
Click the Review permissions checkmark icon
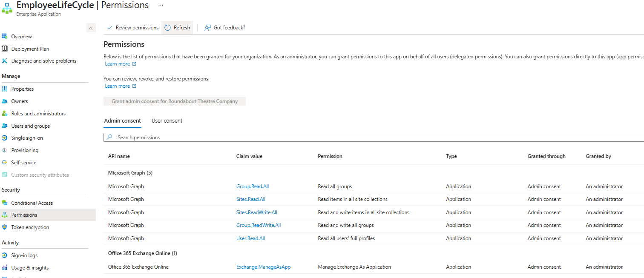pyautogui.click(x=109, y=28)
